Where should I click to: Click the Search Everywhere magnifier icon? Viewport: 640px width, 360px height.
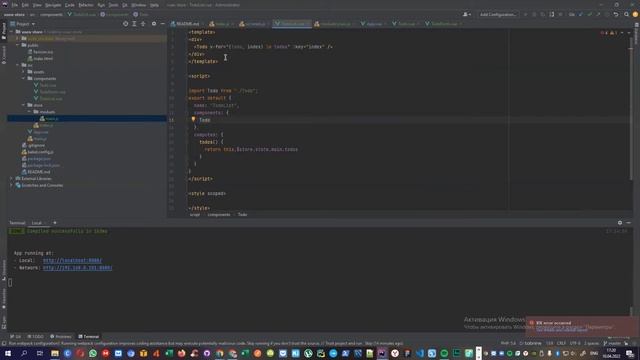click(627, 14)
